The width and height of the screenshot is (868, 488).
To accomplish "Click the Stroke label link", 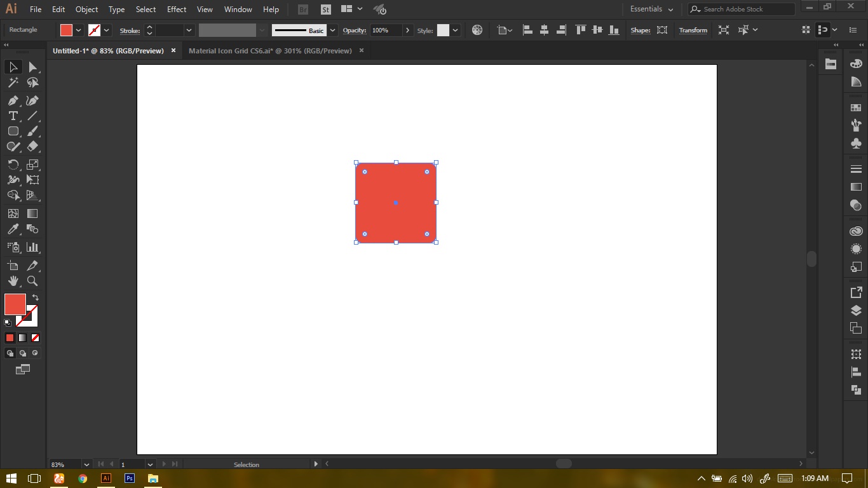I will pyautogui.click(x=130, y=30).
